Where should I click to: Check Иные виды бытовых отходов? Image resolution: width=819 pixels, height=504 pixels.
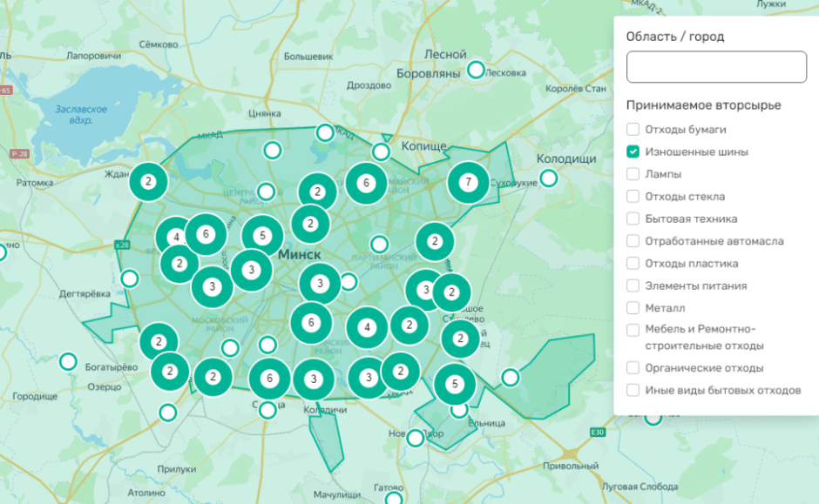633,390
